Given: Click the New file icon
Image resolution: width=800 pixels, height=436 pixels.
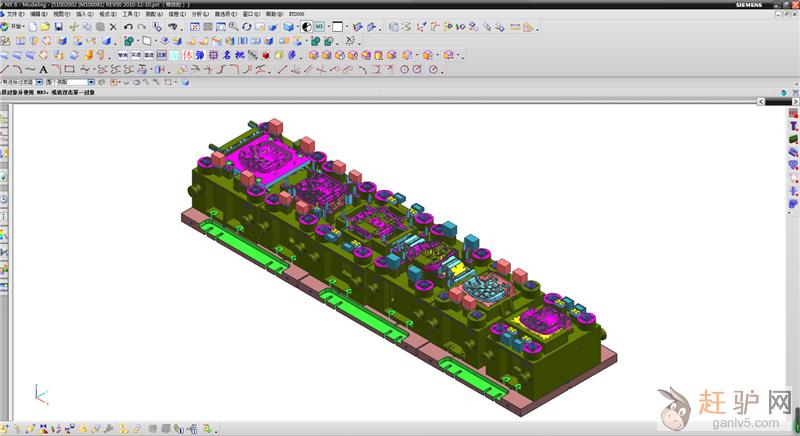Looking at the screenshot, I should [33, 27].
